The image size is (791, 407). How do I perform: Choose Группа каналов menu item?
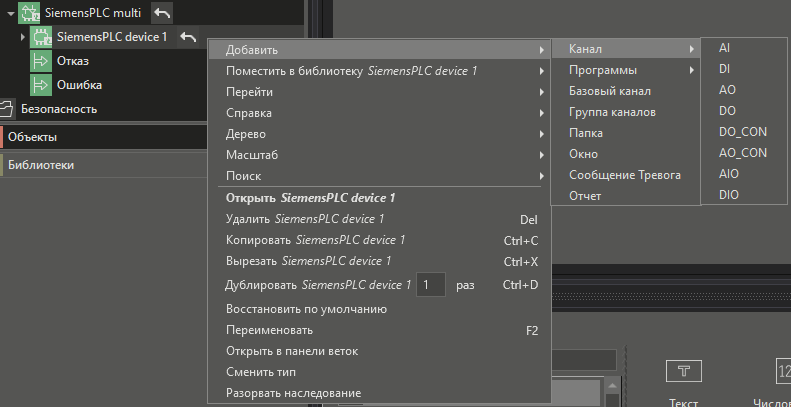click(x=625, y=112)
